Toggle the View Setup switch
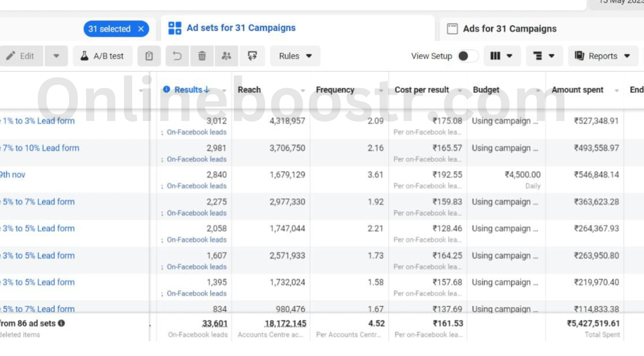Image resolution: width=644 pixels, height=356 pixels. click(467, 56)
